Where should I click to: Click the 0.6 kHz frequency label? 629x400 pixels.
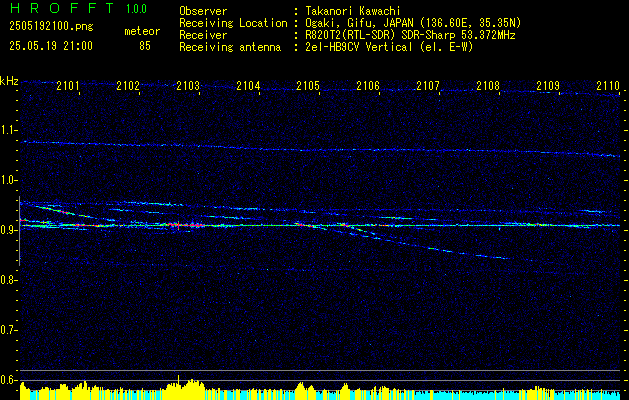click(x=8, y=380)
